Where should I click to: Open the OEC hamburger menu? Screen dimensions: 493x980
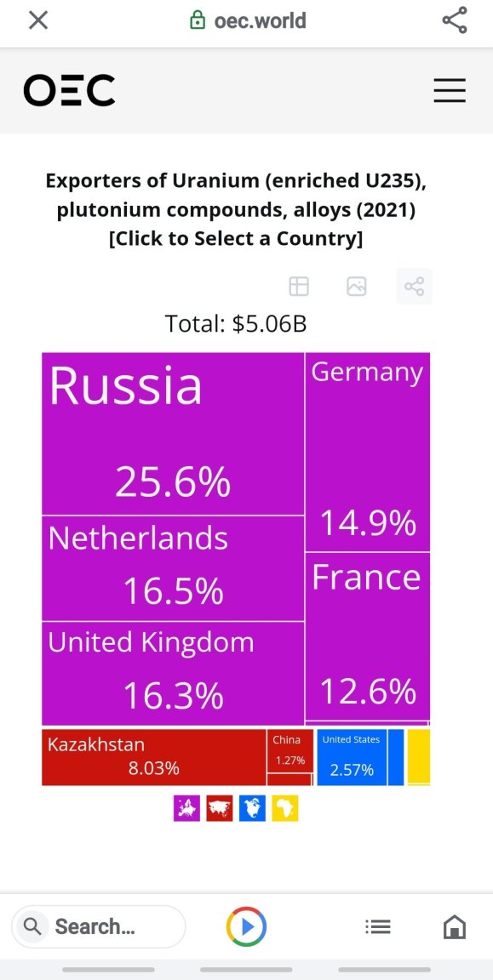pyautogui.click(x=450, y=91)
